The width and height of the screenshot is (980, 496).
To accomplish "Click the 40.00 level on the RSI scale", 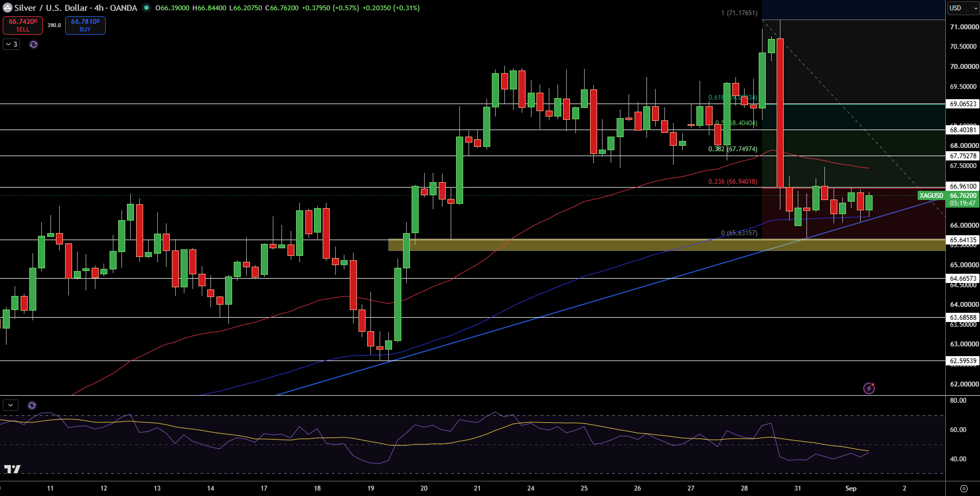I will point(958,459).
